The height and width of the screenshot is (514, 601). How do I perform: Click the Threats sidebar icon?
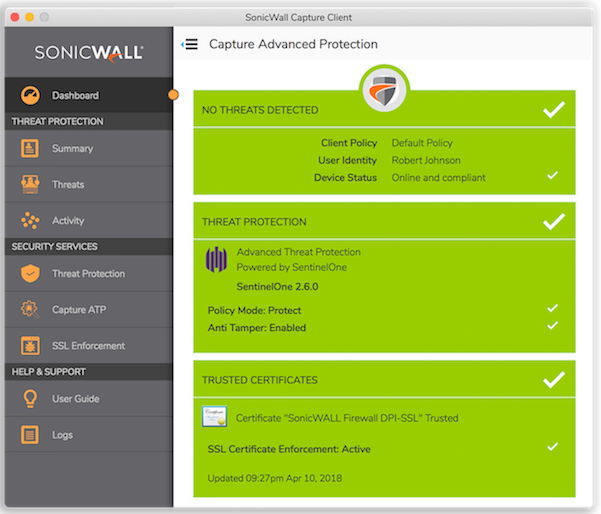(30, 184)
